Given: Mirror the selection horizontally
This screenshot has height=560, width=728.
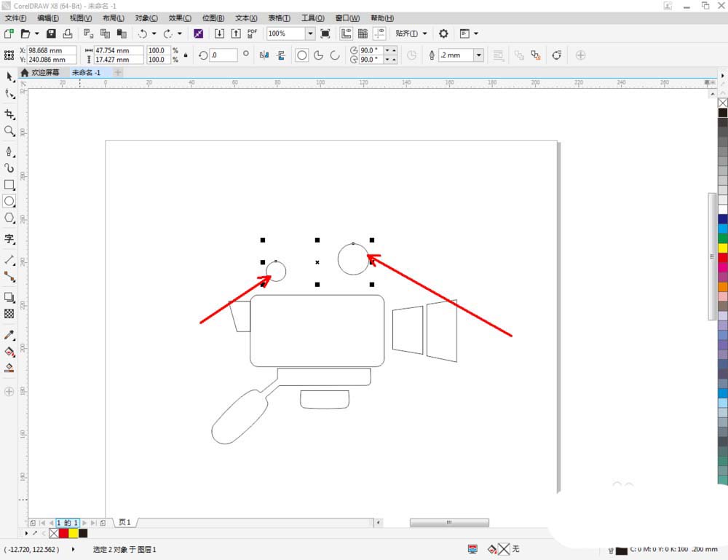Looking at the screenshot, I should 264,55.
